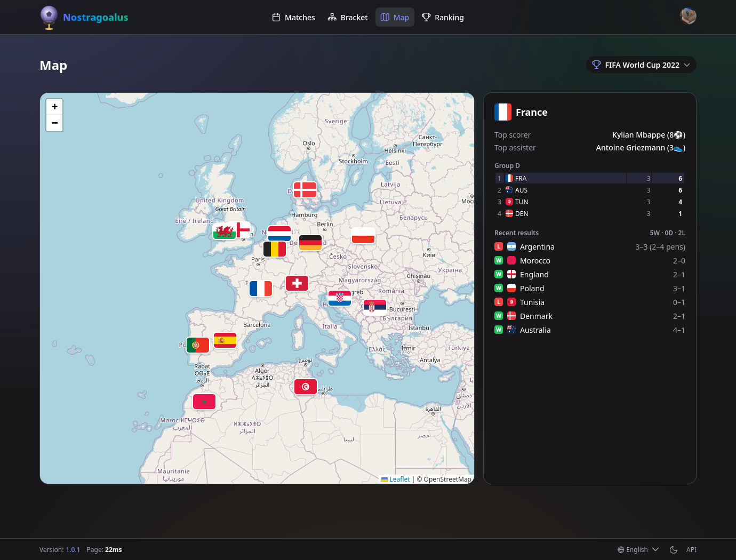Select the Morocco flag marker on map
Image resolution: width=736 pixels, height=560 pixels.
point(204,402)
